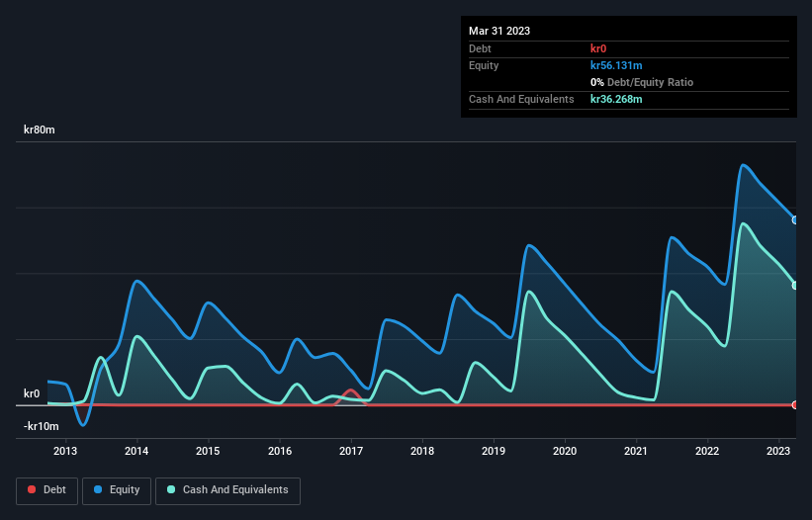Click Cash And Equivalents tooltip row label
The image size is (812, 520).
(x=521, y=99)
